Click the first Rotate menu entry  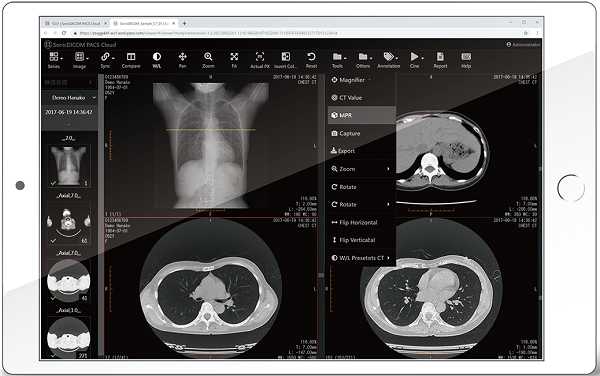[362, 187]
